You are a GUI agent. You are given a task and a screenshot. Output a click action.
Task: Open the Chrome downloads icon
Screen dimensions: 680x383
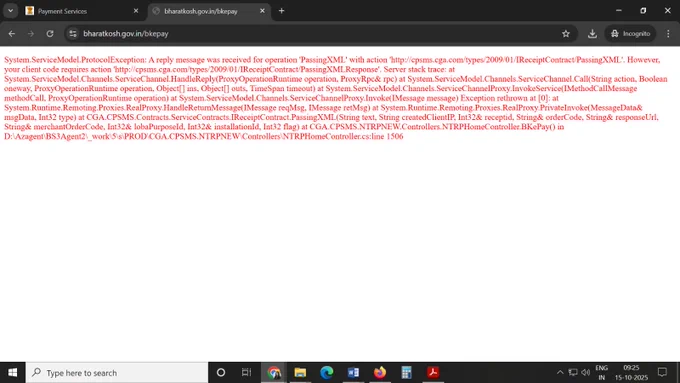click(x=592, y=33)
